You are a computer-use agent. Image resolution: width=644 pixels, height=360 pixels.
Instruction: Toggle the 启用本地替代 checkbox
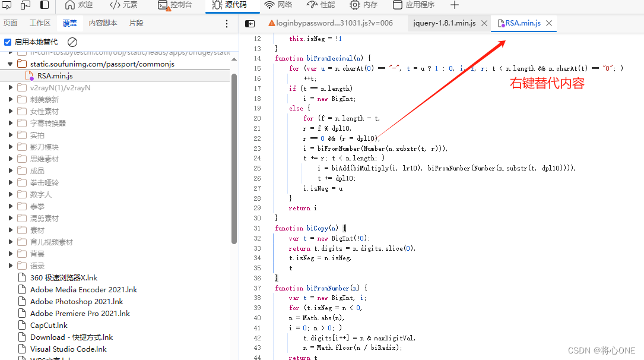click(7, 42)
